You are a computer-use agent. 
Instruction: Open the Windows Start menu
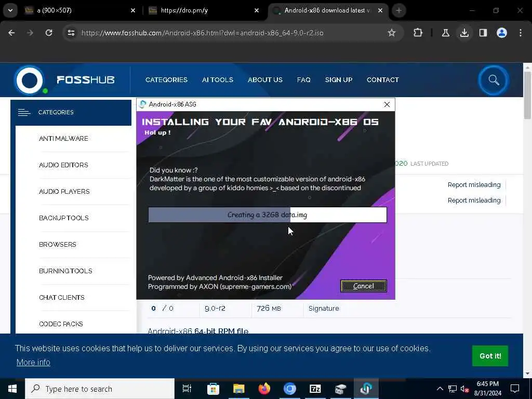pyautogui.click(x=12, y=389)
